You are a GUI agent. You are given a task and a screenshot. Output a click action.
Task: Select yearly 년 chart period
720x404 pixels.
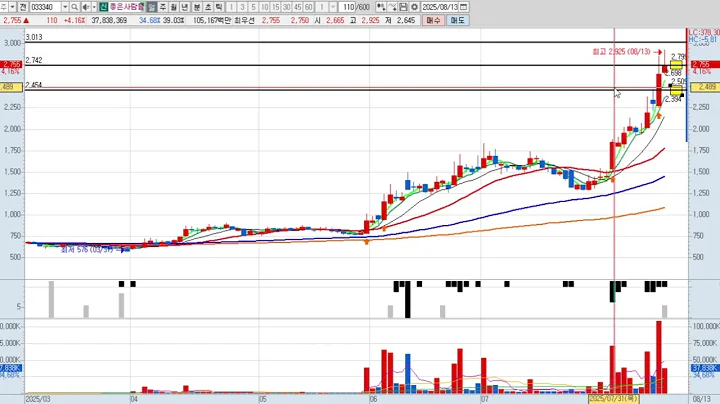point(185,7)
